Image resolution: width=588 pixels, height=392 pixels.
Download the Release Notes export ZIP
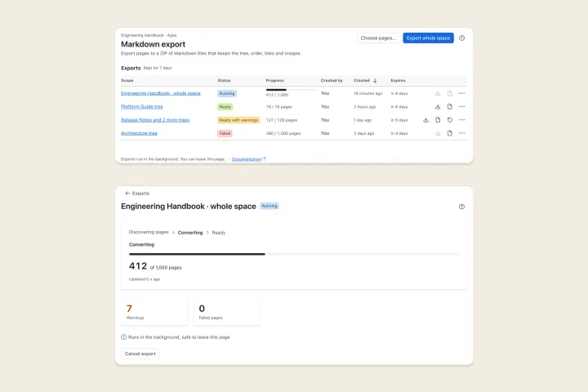click(x=425, y=120)
